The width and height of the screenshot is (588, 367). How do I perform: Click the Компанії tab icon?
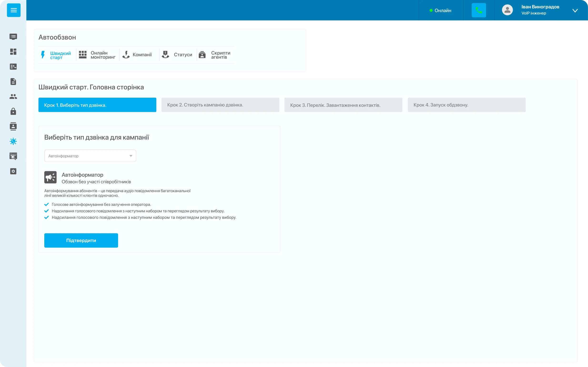tap(126, 55)
